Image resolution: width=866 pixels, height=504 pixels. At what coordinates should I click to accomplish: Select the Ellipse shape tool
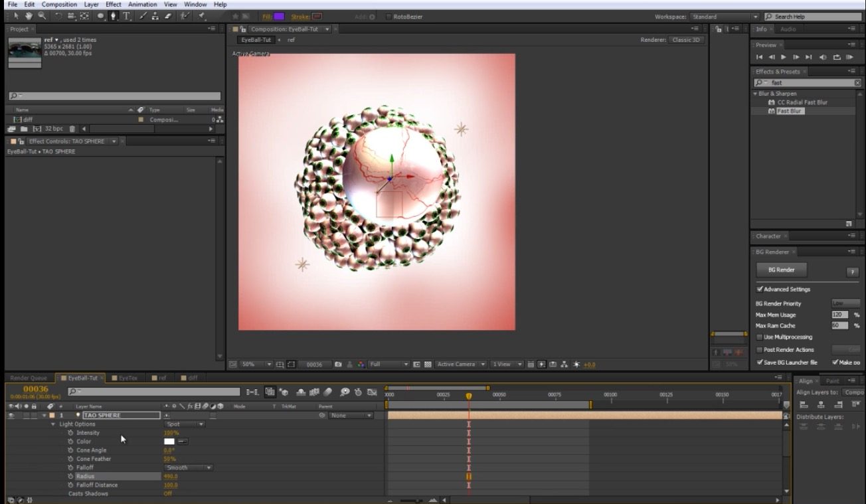click(100, 16)
